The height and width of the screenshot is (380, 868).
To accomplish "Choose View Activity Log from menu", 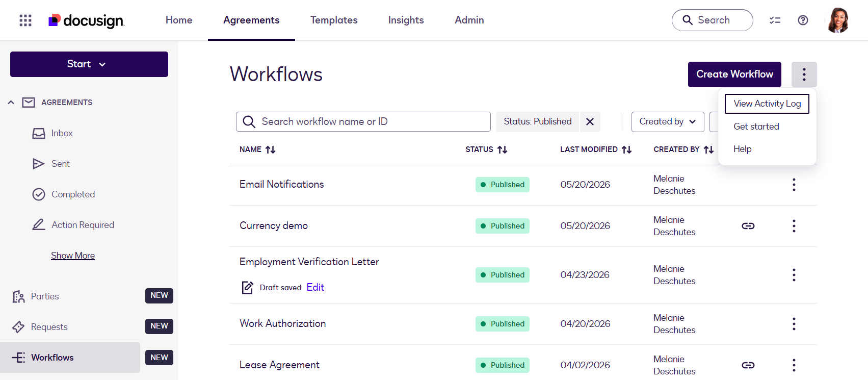I will coord(767,104).
